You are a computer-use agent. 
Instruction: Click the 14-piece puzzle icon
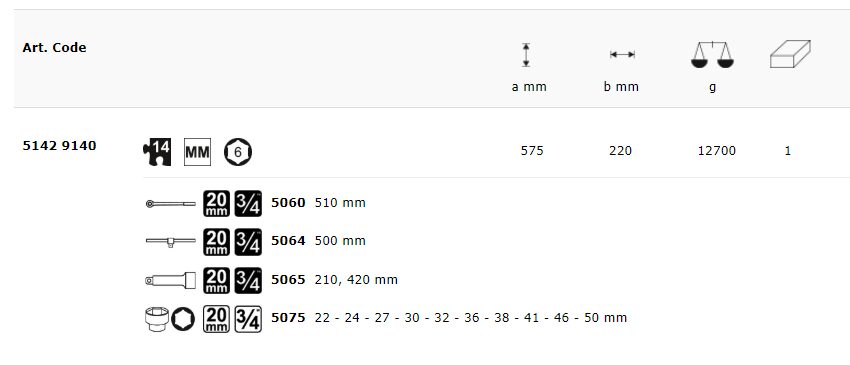click(157, 152)
